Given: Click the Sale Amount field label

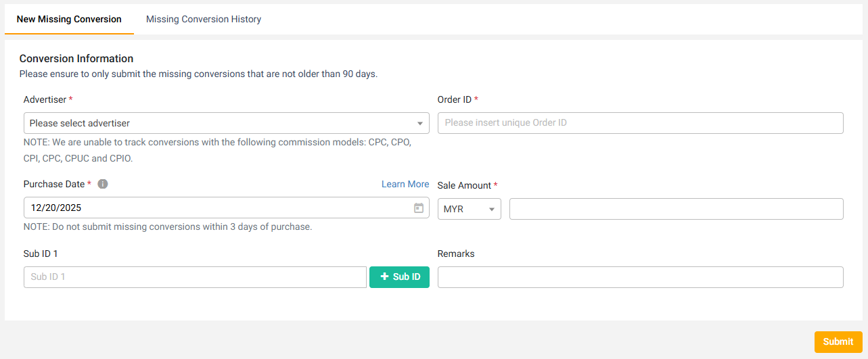Looking at the screenshot, I should pyautogui.click(x=464, y=185).
